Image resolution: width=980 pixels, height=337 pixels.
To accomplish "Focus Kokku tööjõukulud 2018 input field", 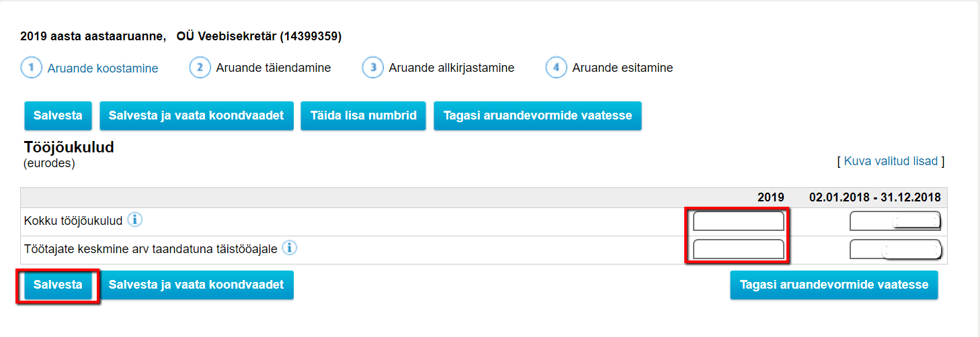I will 895,221.
